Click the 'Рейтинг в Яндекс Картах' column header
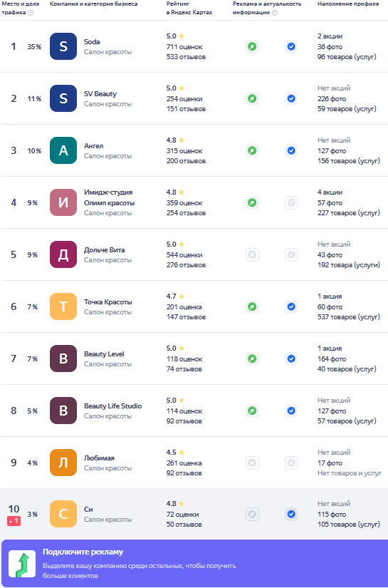Screen dimensions: 388x588 coord(189,8)
